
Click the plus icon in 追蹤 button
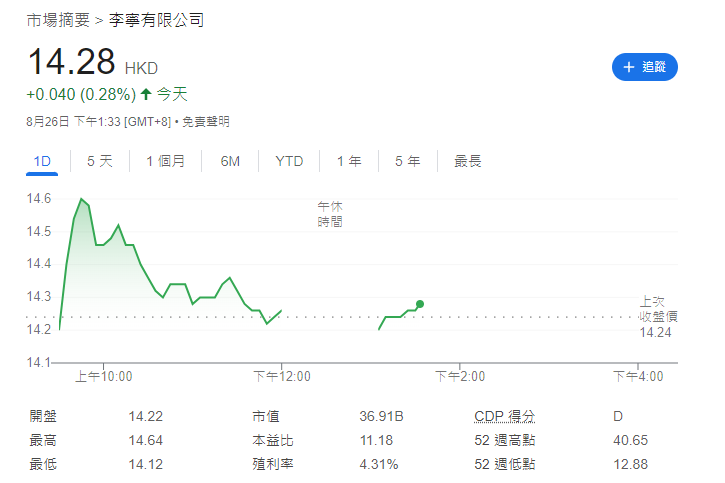coord(628,67)
